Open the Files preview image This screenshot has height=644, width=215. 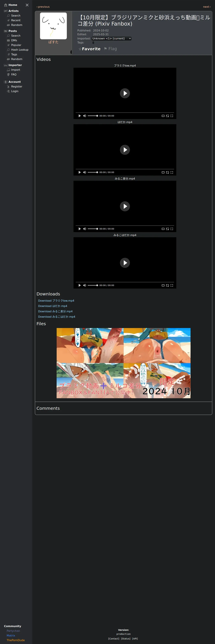pos(123,363)
